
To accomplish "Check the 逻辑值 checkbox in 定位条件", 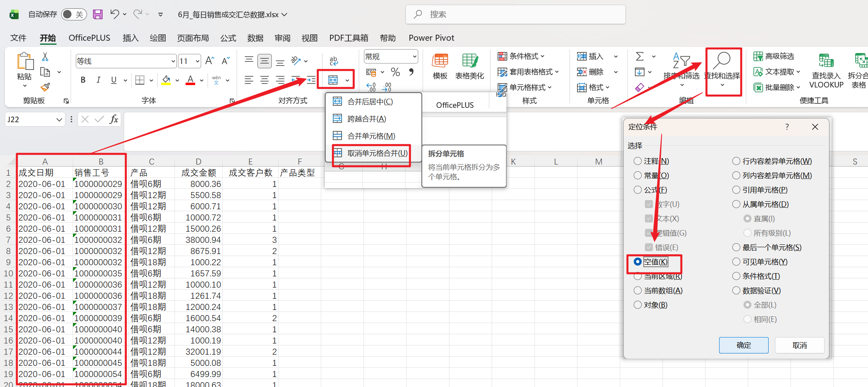I will click(x=649, y=233).
